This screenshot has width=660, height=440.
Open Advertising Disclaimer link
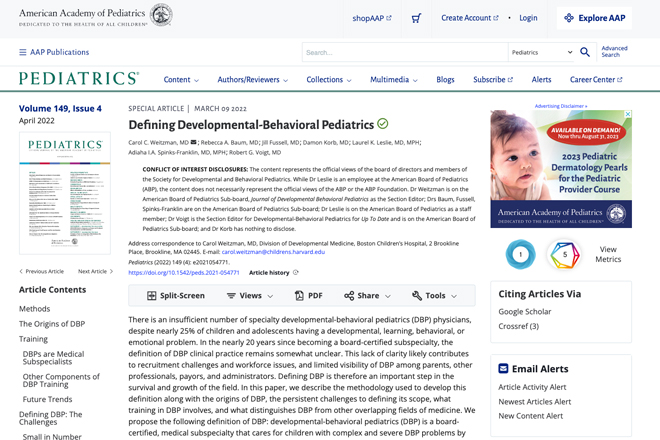coord(561,106)
